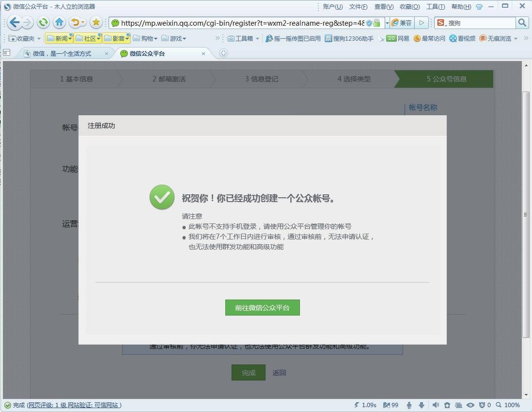Open 搜狗12306助手 bookmark

(x=349, y=38)
